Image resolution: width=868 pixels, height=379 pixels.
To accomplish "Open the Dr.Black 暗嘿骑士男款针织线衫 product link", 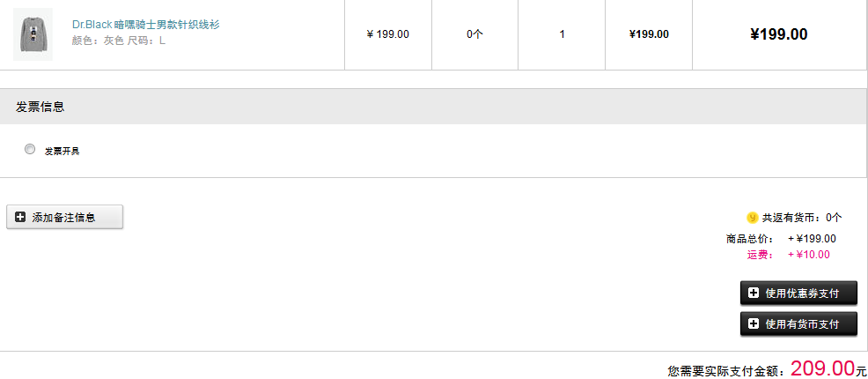I will point(145,25).
